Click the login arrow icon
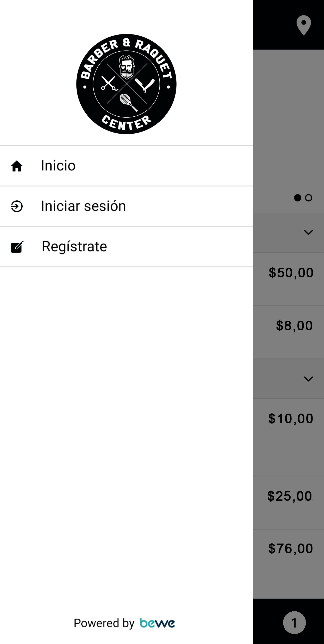Viewport: 324px width, 644px height. (x=17, y=206)
